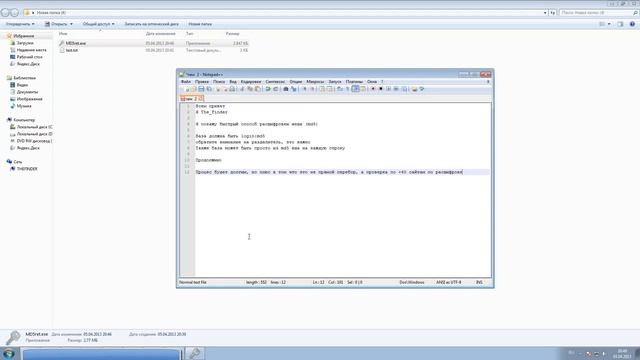Click the Copy icon in Notepad++ toolbar
The height and width of the screenshot is (360, 640).
point(250,89)
